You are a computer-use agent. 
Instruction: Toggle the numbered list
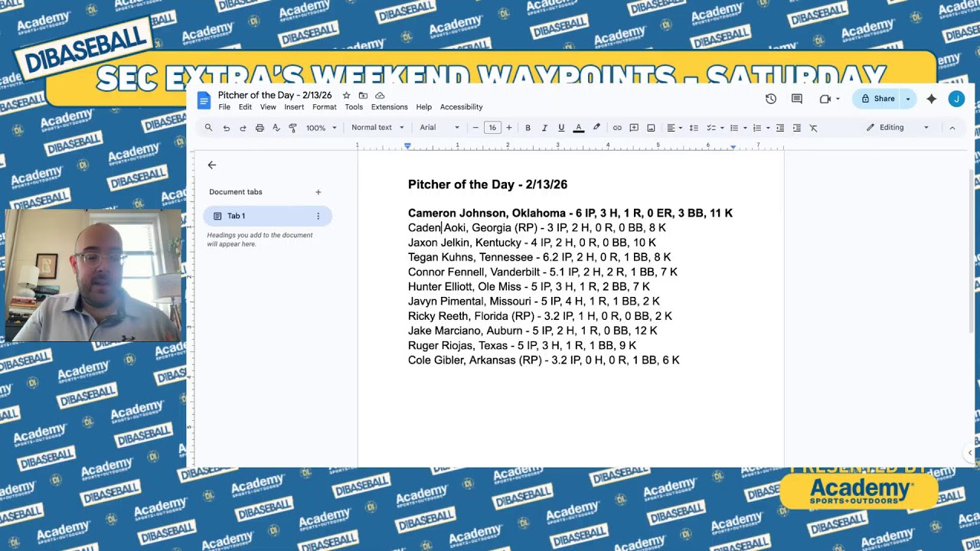point(756,128)
